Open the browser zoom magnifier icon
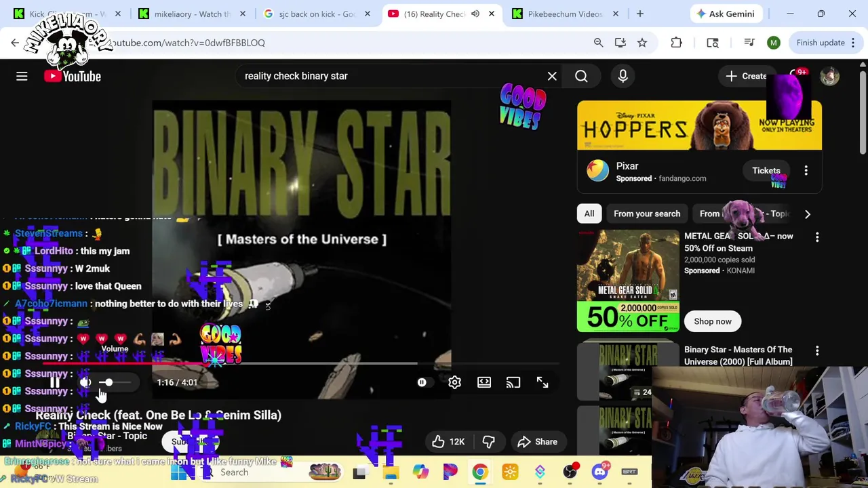 (x=598, y=43)
